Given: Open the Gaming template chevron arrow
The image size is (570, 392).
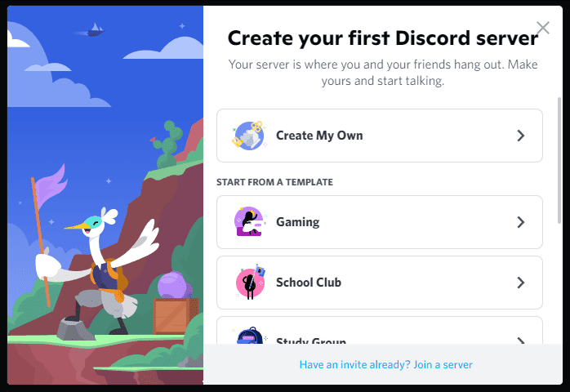Looking at the screenshot, I should pyautogui.click(x=520, y=222).
